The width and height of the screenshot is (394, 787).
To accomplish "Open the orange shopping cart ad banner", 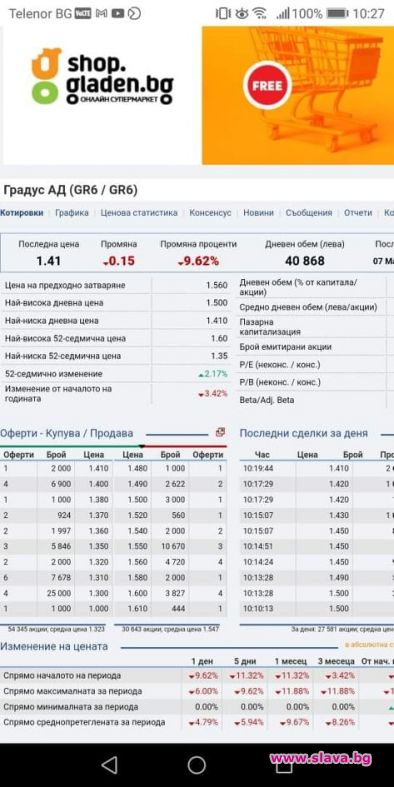I will pos(298,95).
